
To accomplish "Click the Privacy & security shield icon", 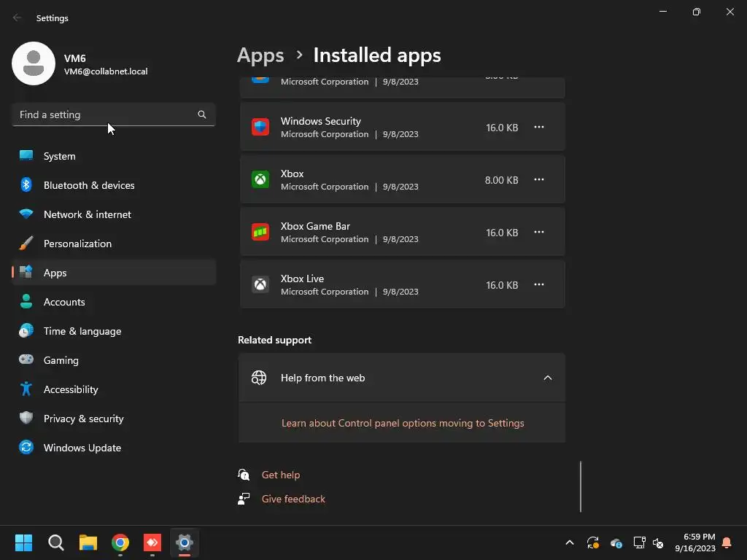I will [26, 418].
